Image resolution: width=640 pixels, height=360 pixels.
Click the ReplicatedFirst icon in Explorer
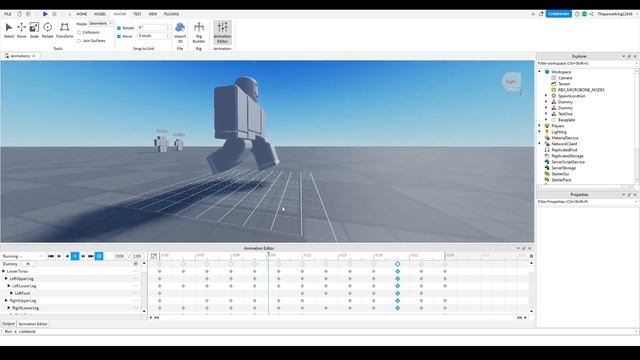tap(547, 150)
